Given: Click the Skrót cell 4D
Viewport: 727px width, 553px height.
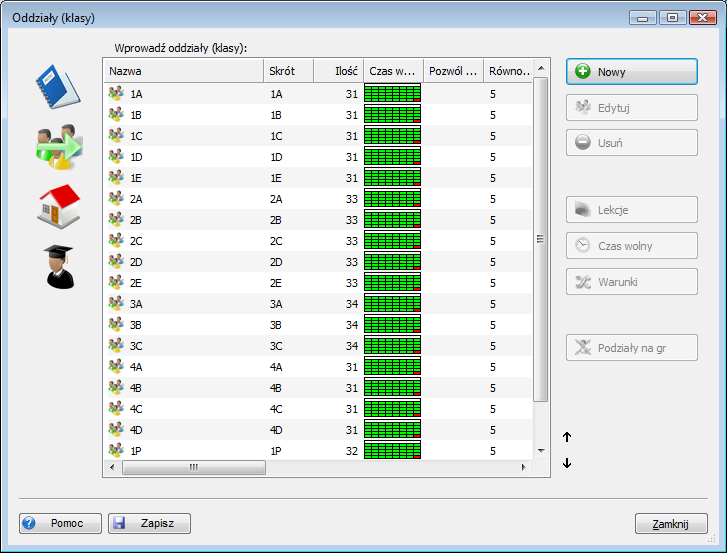Looking at the screenshot, I should tap(276, 430).
